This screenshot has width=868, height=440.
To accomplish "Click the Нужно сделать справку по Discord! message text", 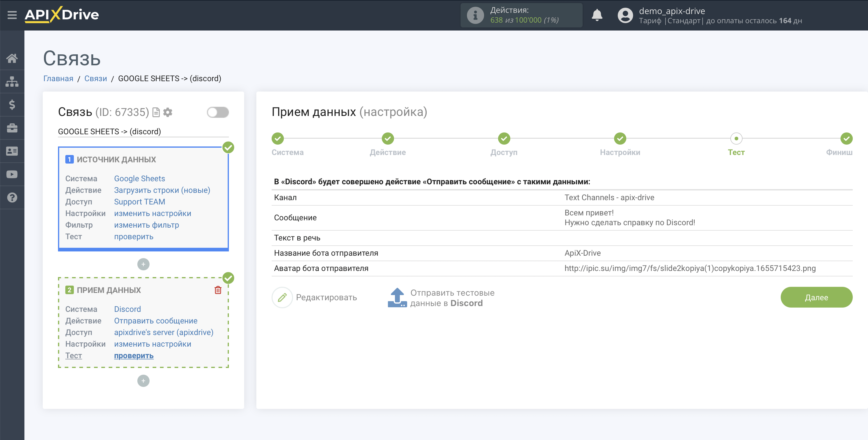I will point(629,223).
